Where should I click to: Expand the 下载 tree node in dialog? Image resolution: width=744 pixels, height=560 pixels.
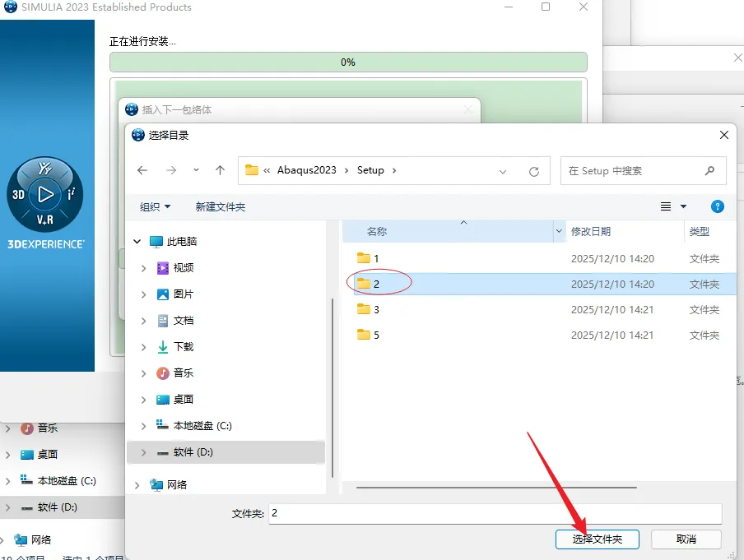(x=143, y=347)
